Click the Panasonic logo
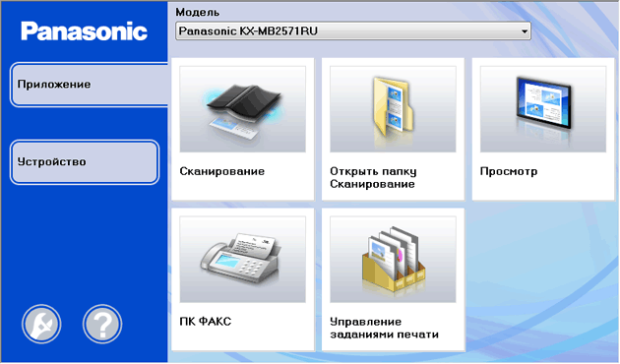This screenshot has width=620, height=364. (x=85, y=31)
